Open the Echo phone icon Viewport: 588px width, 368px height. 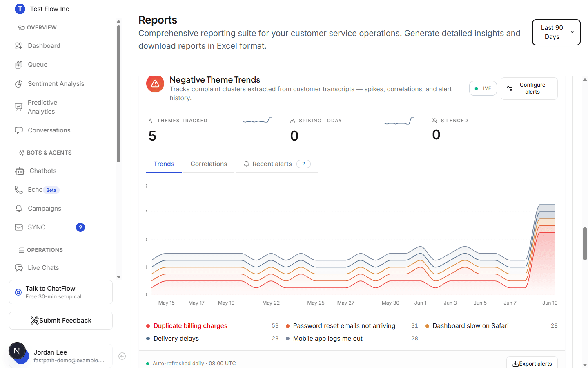coord(19,190)
